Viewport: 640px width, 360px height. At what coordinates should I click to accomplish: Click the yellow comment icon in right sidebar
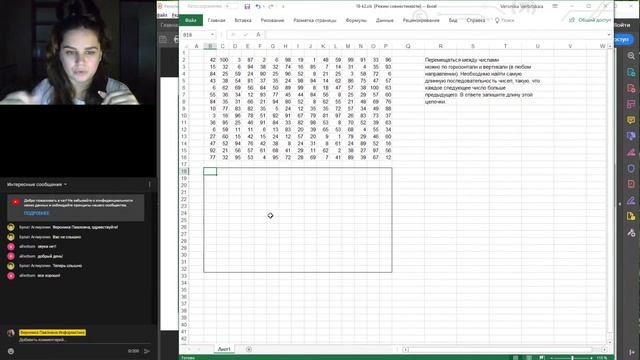(x=631, y=120)
